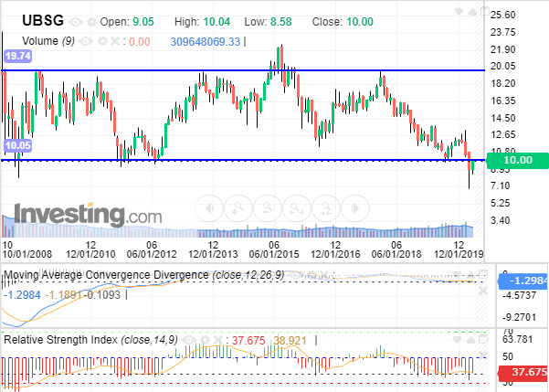Click the chart scroll-to-end arrow button

tap(355, 208)
